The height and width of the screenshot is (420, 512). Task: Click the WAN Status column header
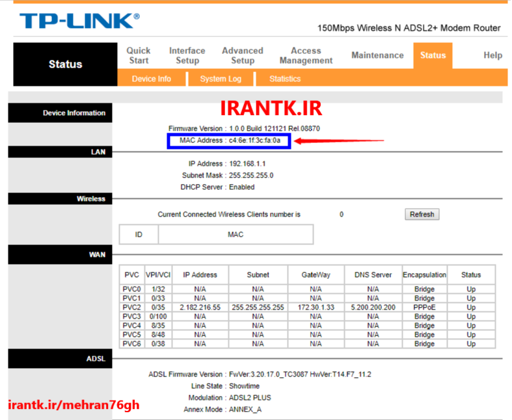point(471,275)
